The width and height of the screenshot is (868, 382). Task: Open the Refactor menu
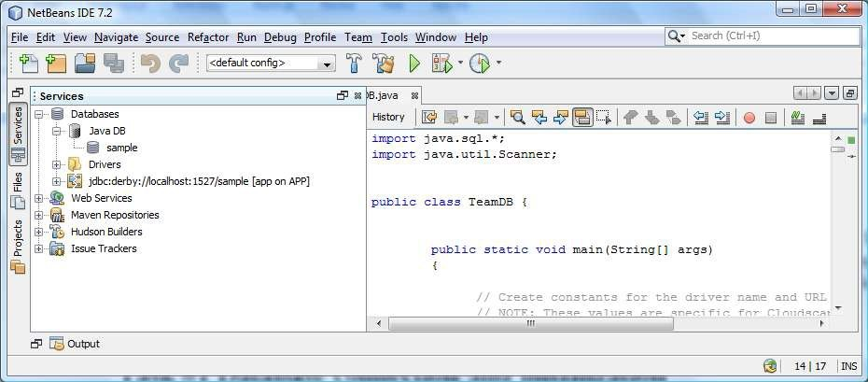pyautogui.click(x=208, y=37)
